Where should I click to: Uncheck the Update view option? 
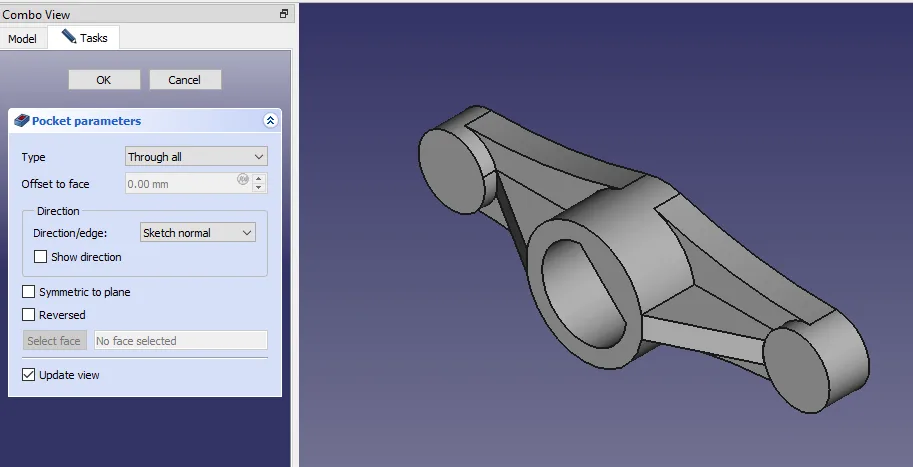(29, 375)
